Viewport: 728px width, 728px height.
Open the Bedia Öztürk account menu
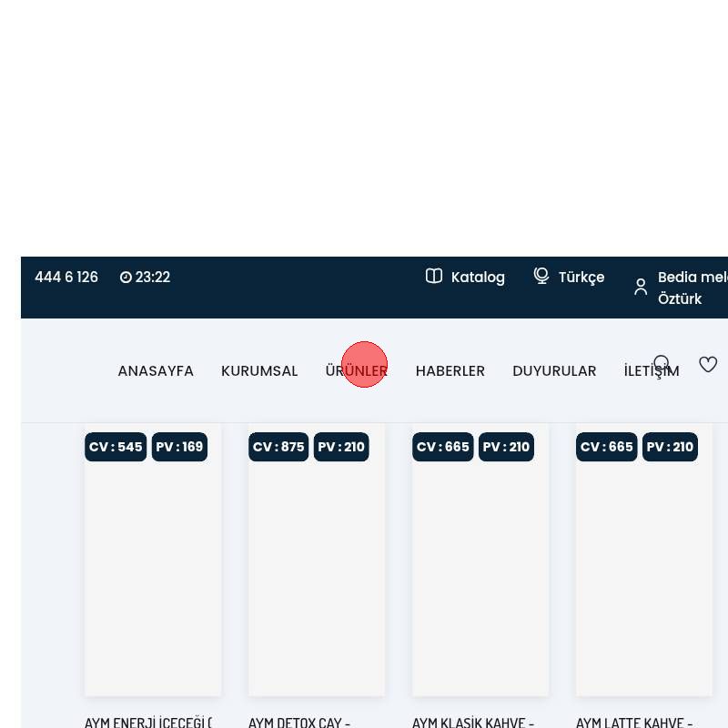click(x=692, y=288)
